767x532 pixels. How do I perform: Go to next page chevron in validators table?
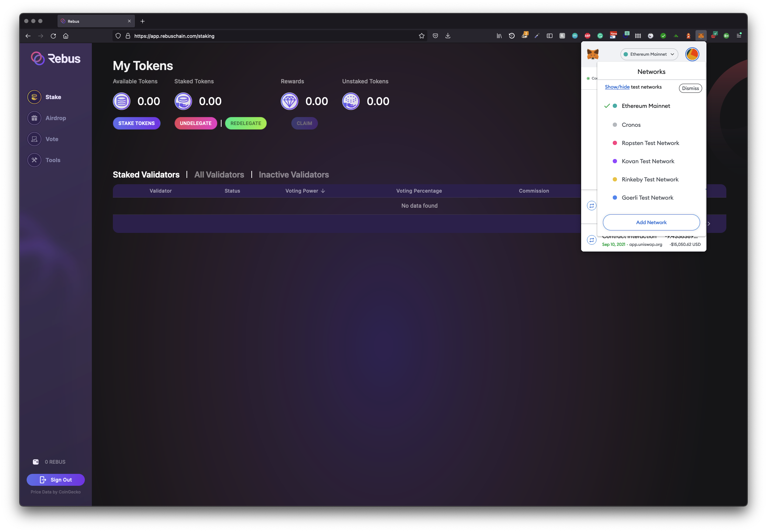point(709,223)
